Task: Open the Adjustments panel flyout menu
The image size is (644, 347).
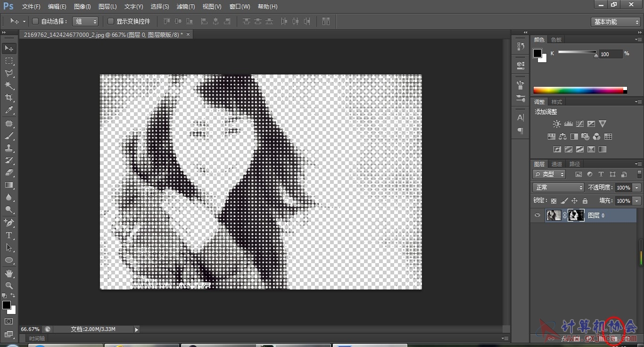Action: [x=638, y=102]
